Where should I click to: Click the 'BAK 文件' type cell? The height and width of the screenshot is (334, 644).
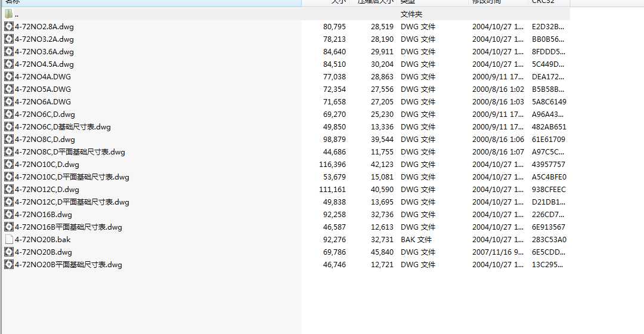click(x=416, y=240)
